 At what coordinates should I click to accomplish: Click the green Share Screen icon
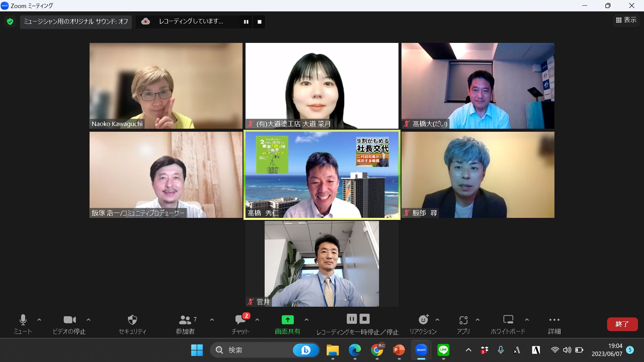coord(287,320)
